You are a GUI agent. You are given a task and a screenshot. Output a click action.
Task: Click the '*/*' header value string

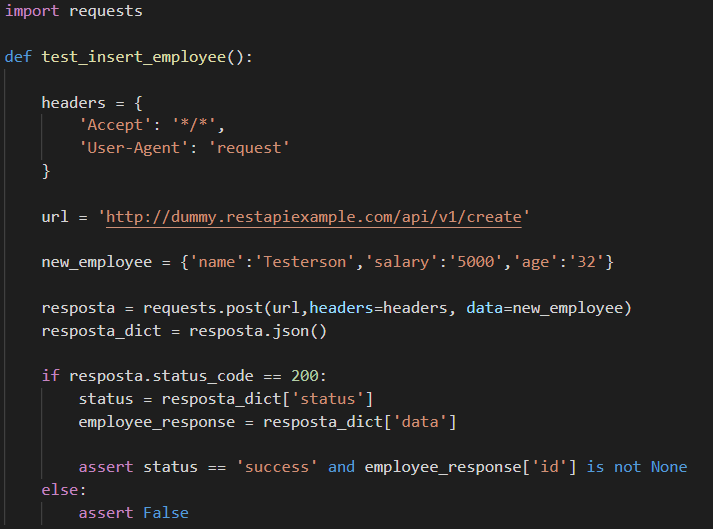tap(194, 125)
